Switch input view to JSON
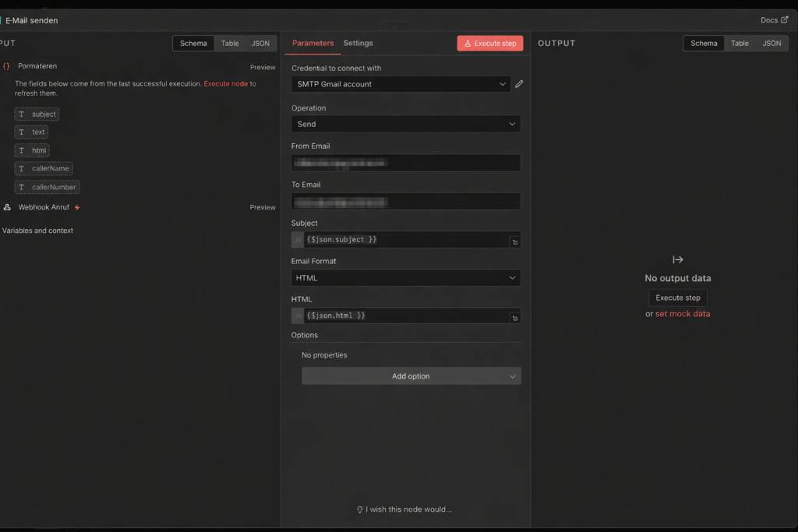The image size is (798, 532). pos(260,44)
